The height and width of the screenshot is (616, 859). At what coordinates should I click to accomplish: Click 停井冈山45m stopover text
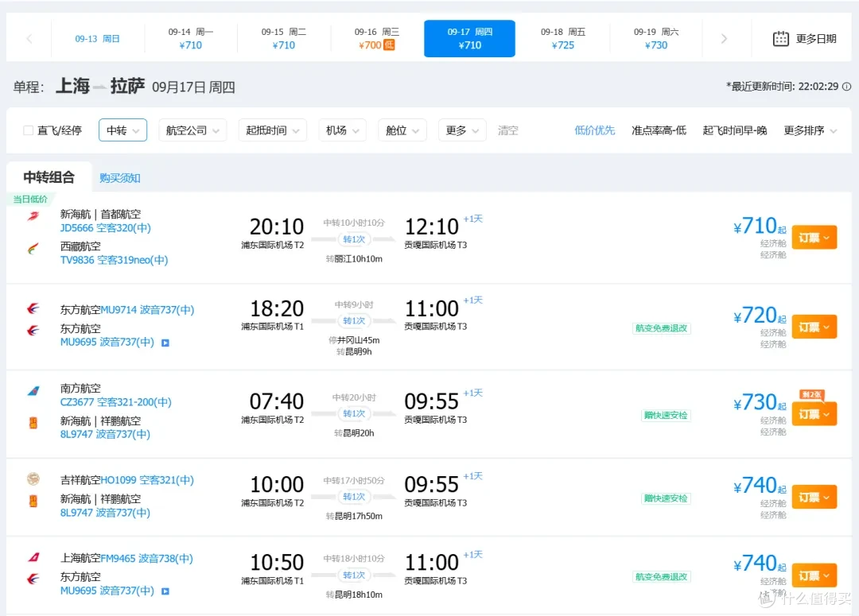tap(354, 340)
